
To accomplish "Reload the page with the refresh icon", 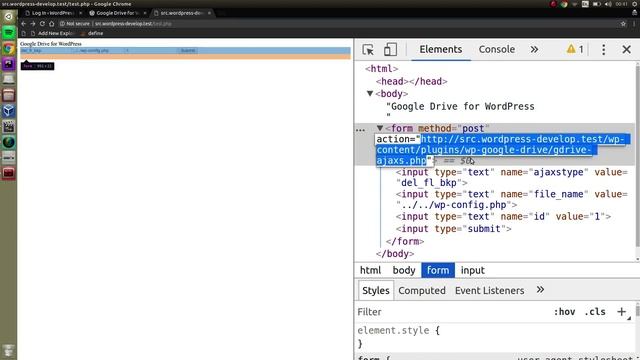I will tap(42, 24).
